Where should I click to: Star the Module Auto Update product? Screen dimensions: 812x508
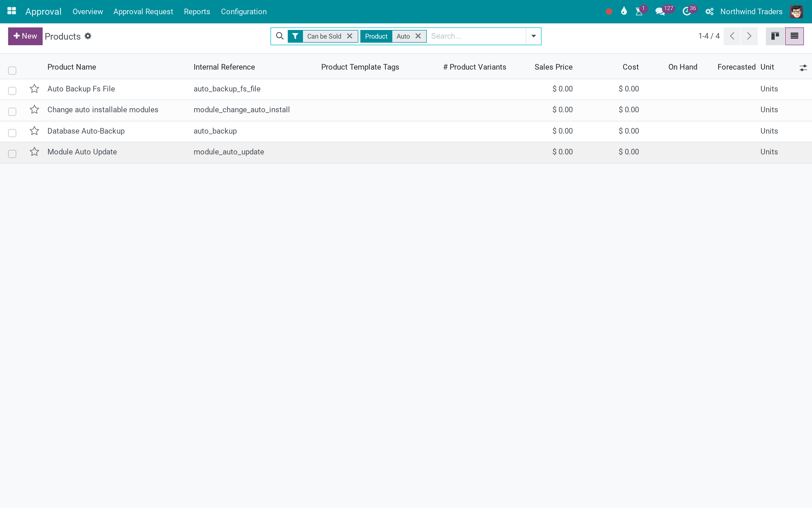(x=34, y=152)
